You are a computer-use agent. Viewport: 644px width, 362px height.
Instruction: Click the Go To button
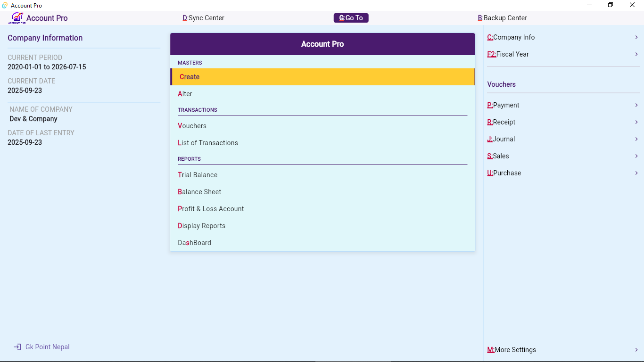click(x=351, y=18)
